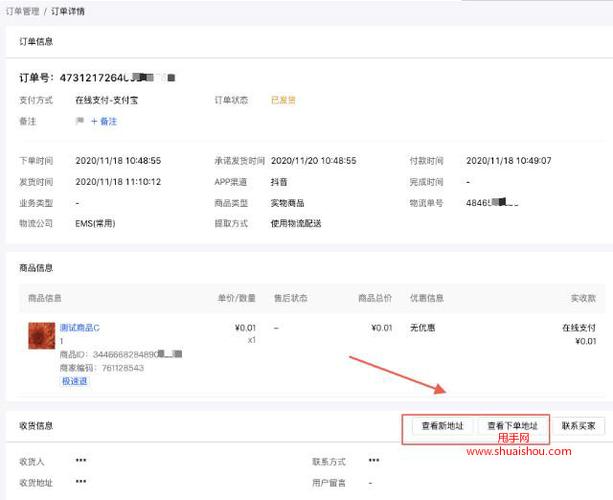Viewport: 613px width, 500px height.
Task: Click the masked 收货人 value
Action: coord(81,461)
